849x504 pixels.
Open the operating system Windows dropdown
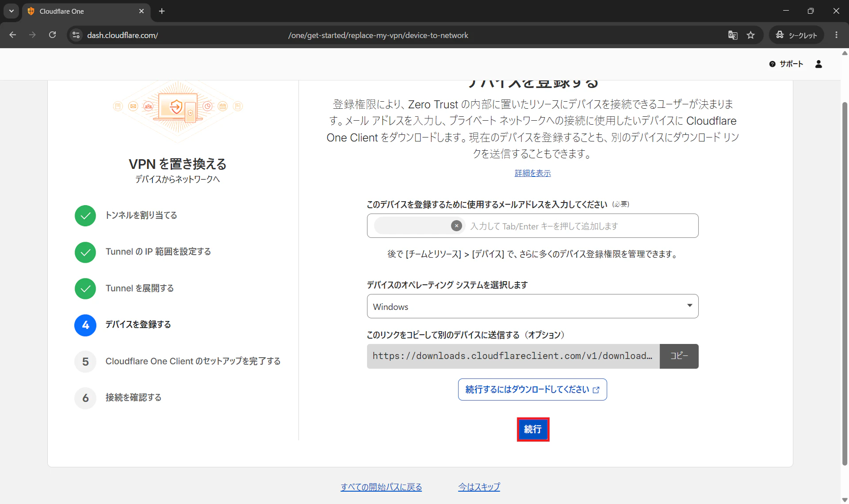click(x=532, y=306)
